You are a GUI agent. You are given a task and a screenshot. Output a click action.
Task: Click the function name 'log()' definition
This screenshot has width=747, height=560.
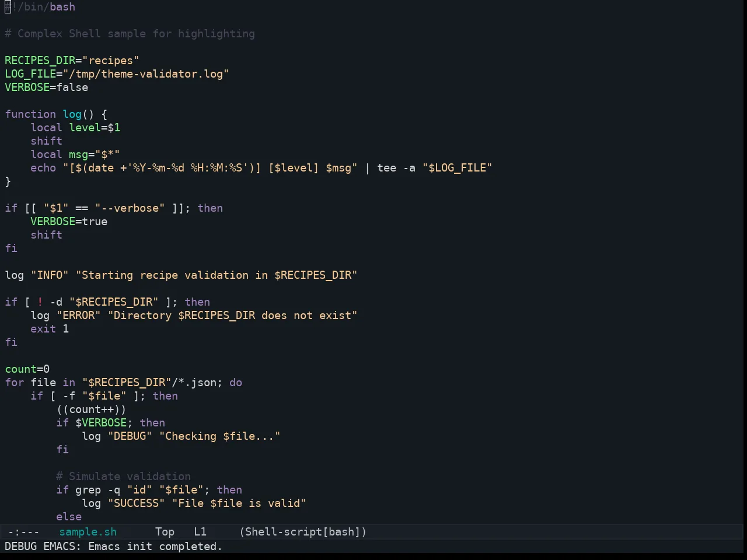(x=78, y=114)
